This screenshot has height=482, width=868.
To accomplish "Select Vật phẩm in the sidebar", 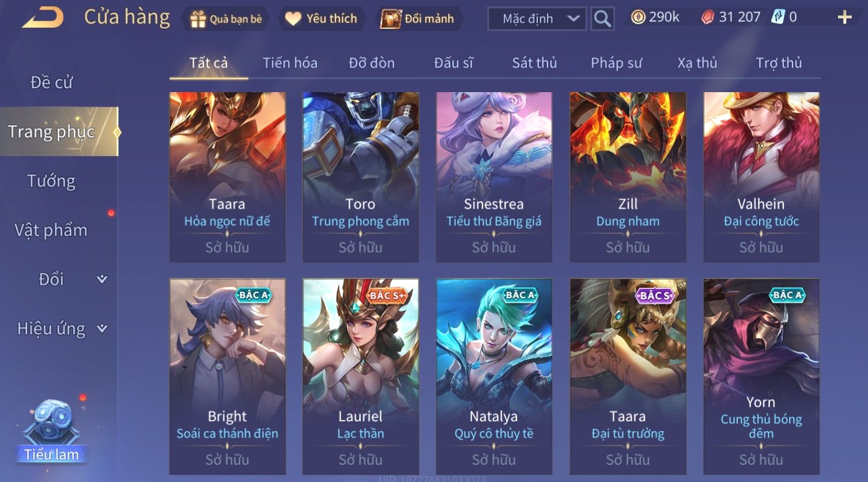I will 51,230.
